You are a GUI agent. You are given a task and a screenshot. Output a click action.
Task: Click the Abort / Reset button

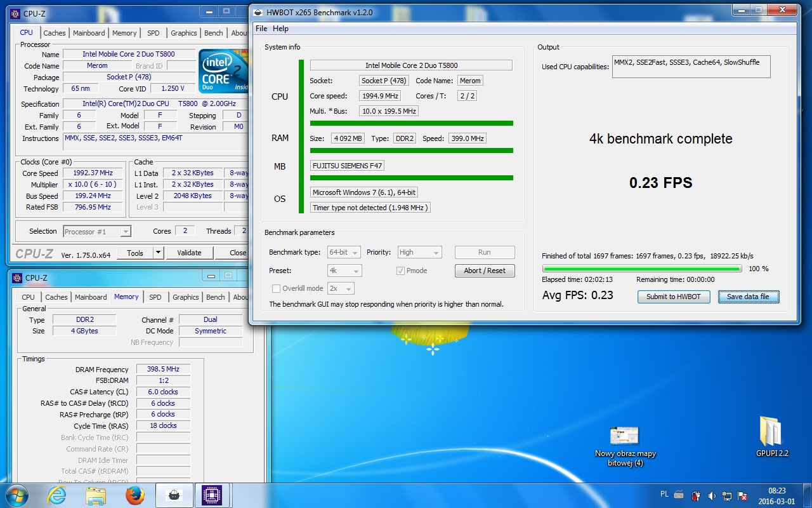pos(485,271)
